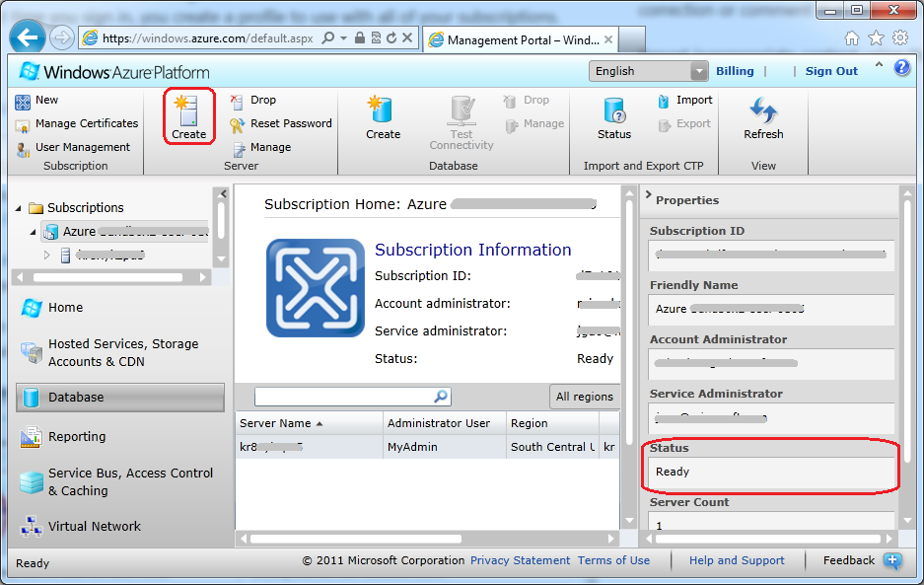Click the Server Create icon

coord(188,110)
